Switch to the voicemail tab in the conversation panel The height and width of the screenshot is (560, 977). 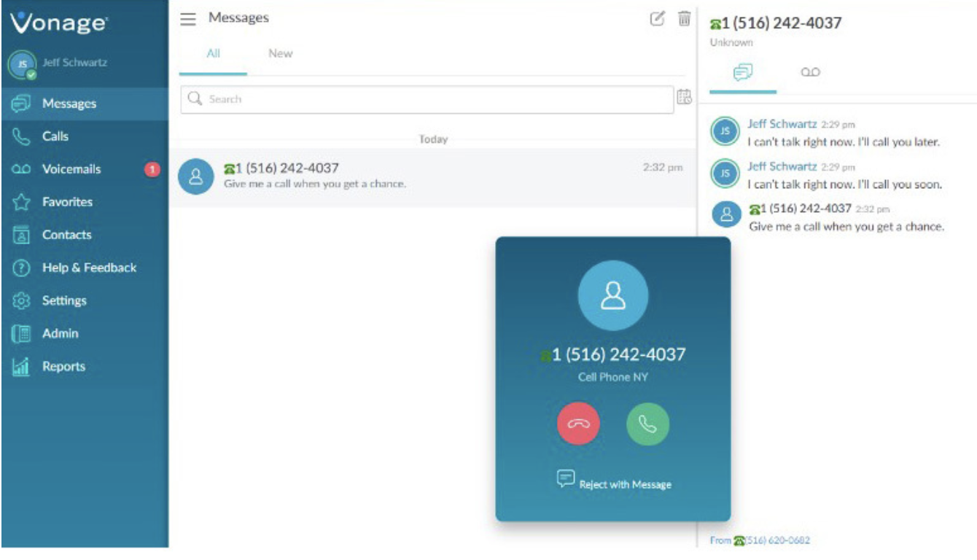(811, 72)
